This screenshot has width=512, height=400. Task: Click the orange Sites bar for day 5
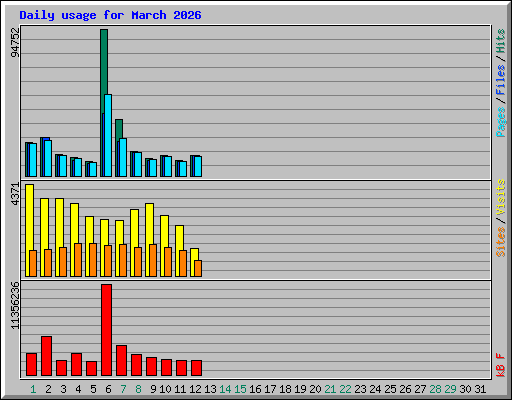(x=93, y=260)
